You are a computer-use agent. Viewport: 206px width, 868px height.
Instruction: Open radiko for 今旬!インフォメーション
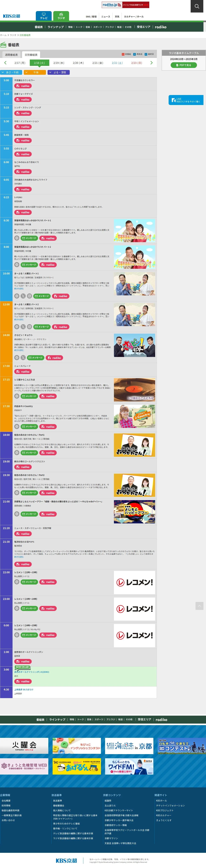23,127
